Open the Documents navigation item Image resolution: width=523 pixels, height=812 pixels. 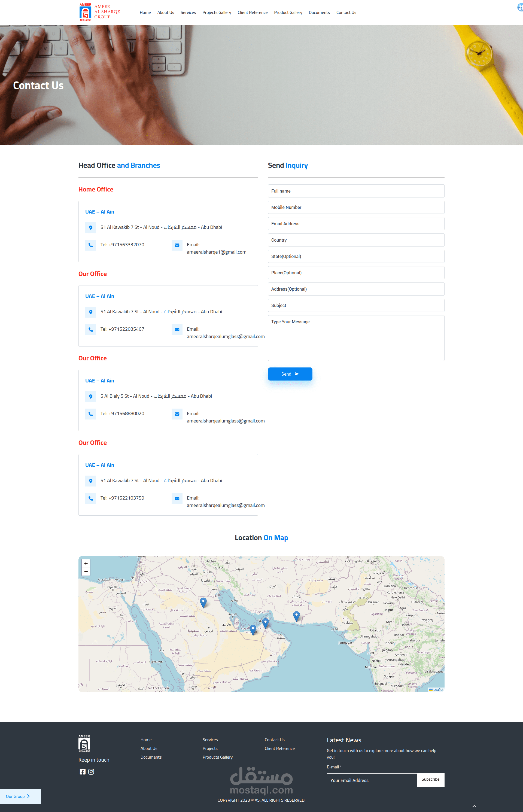click(x=319, y=13)
